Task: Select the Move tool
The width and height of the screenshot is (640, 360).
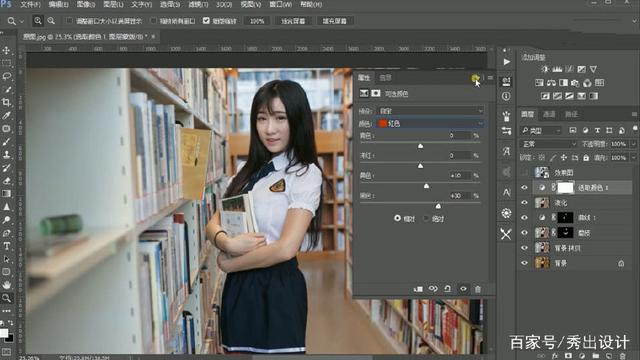Action: [7, 50]
